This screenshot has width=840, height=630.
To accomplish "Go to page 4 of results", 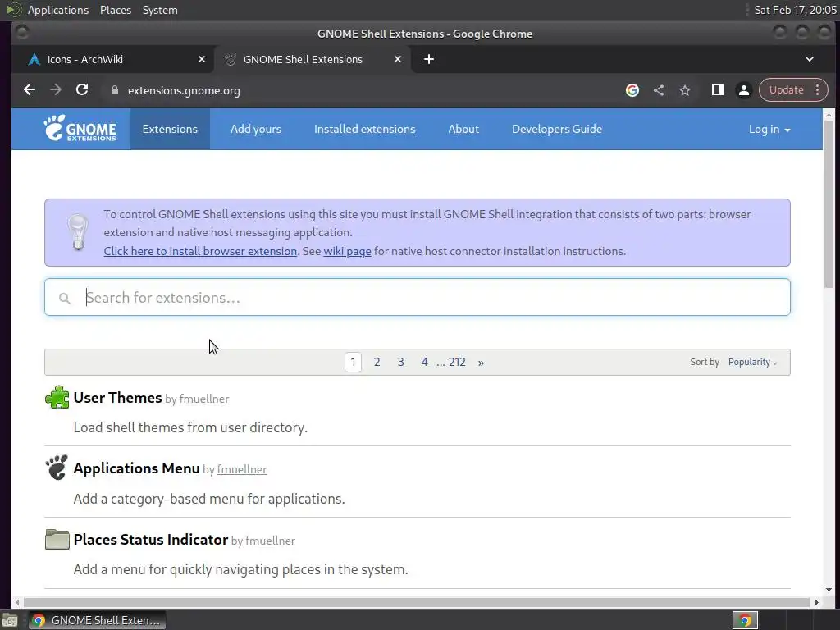I will (x=424, y=362).
